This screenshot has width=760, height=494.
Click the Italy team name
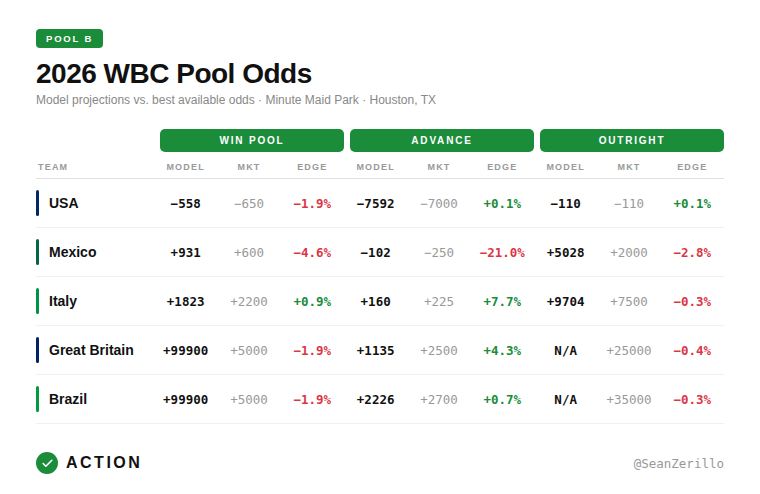[63, 301]
